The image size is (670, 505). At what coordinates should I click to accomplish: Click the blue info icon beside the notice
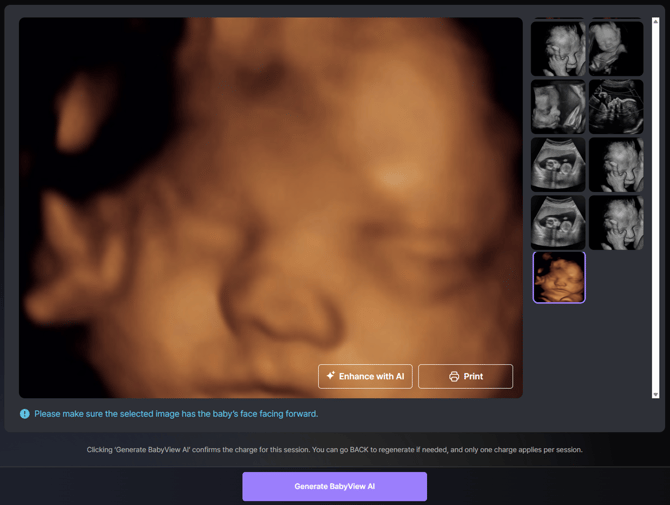click(x=25, y=414)
